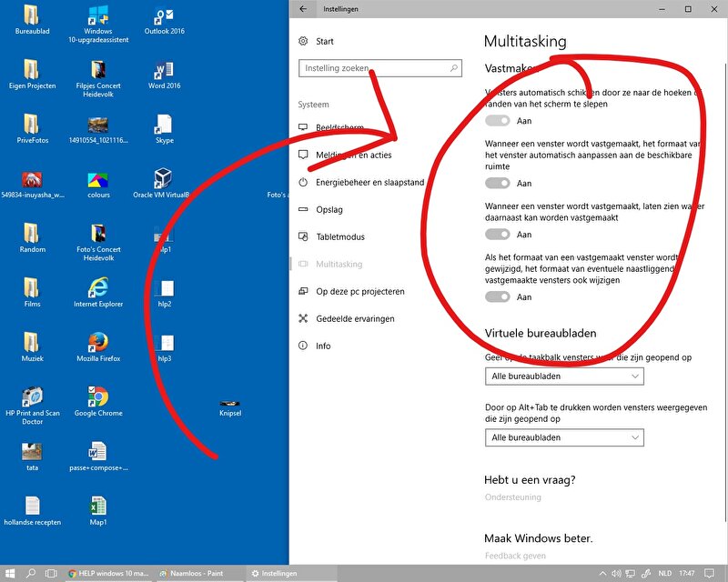Open Alt+Tab 'Alle bureaubladen' dropdown
The image size is (728, 582).
coord(564,438)
